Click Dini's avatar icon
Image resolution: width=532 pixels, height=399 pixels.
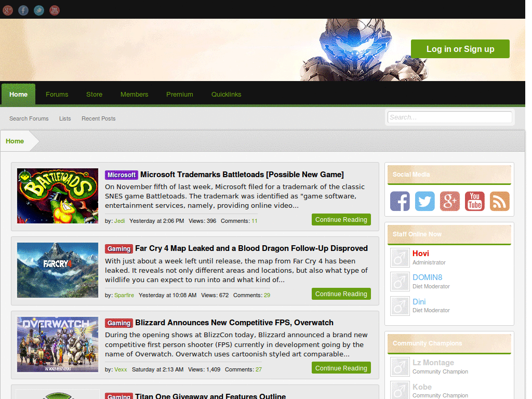coord(400,305)
